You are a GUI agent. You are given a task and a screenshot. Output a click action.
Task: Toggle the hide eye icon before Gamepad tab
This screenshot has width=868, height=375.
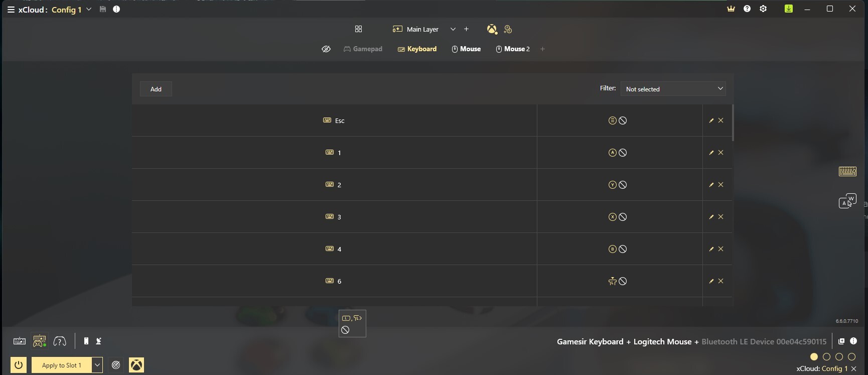326,49
